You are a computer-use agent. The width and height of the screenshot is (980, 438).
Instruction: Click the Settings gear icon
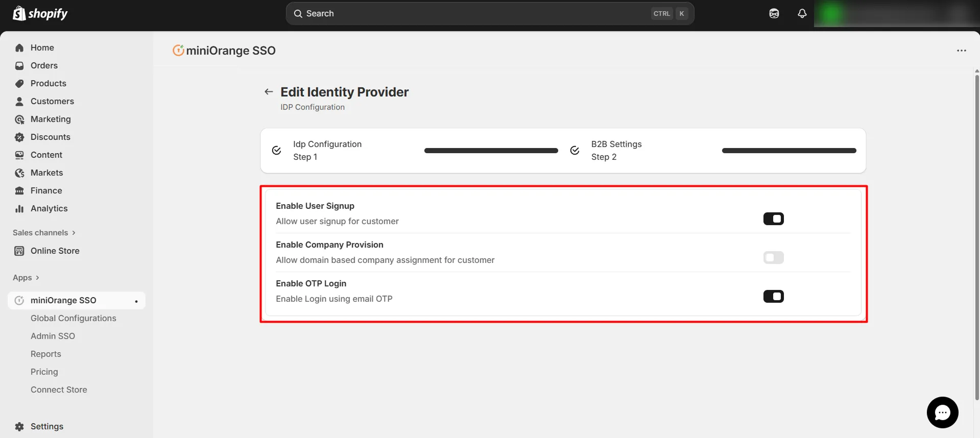19,426
